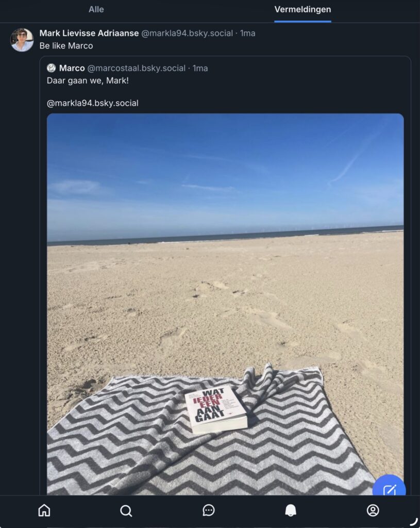The height and width of the screenshot is (528, 420).
Task: Open handle @markla94.bsky.social in post header
Action: coord(187,33)
